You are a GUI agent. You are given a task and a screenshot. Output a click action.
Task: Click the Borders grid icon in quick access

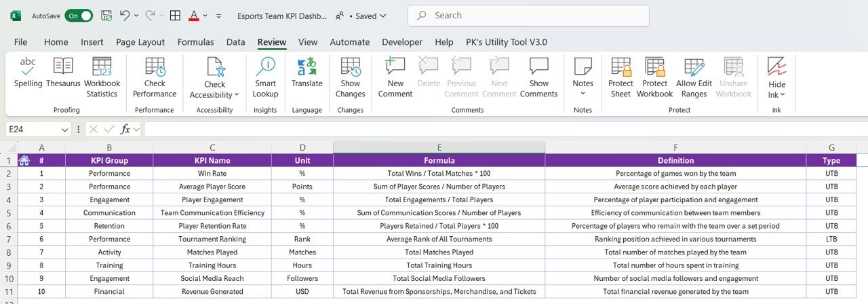coord(175,15)
